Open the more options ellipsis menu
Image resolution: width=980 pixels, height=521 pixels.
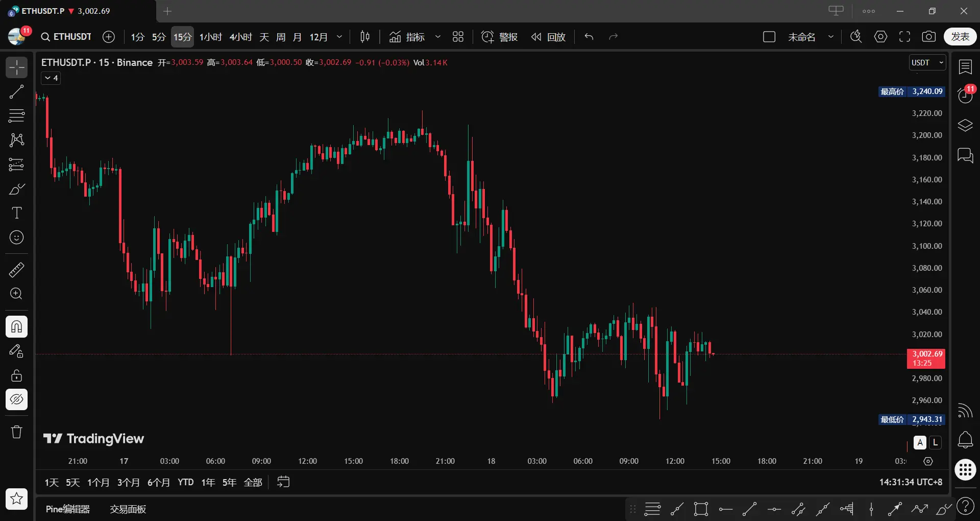coord(869,11)
